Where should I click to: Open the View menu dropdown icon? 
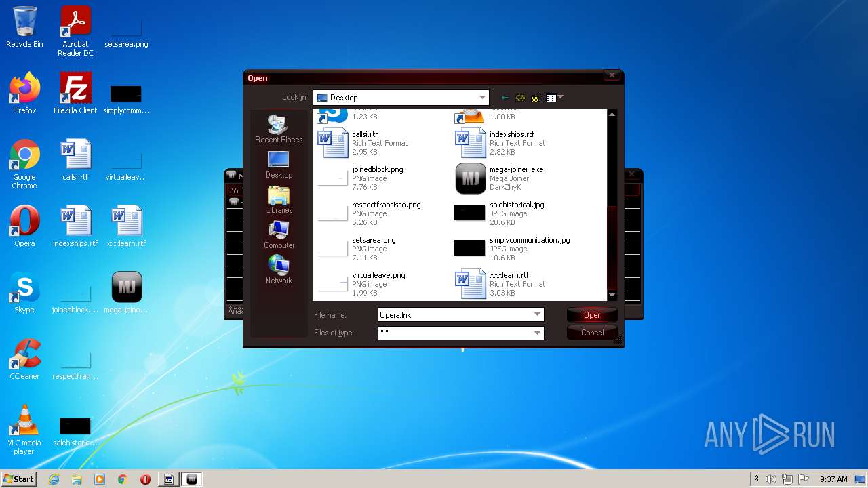[x=555, y=98]
